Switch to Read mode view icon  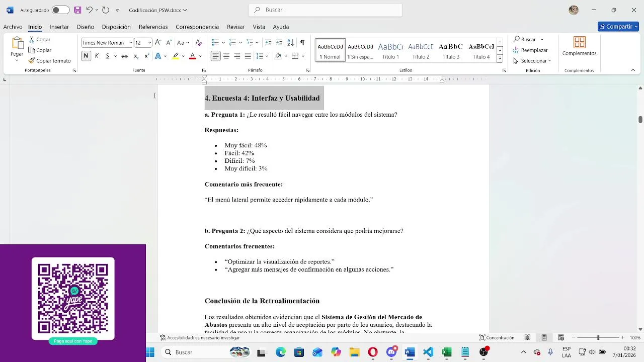point(527,338)
